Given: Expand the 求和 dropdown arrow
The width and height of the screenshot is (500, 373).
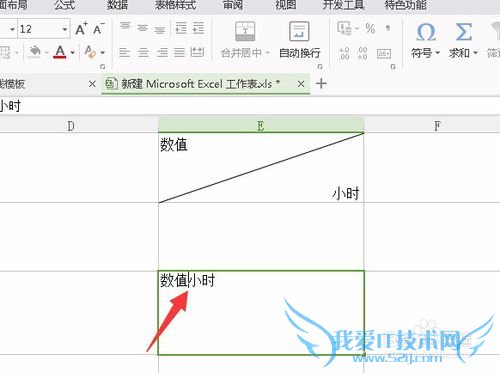Looking at the screenshot, I should point(475,53).
